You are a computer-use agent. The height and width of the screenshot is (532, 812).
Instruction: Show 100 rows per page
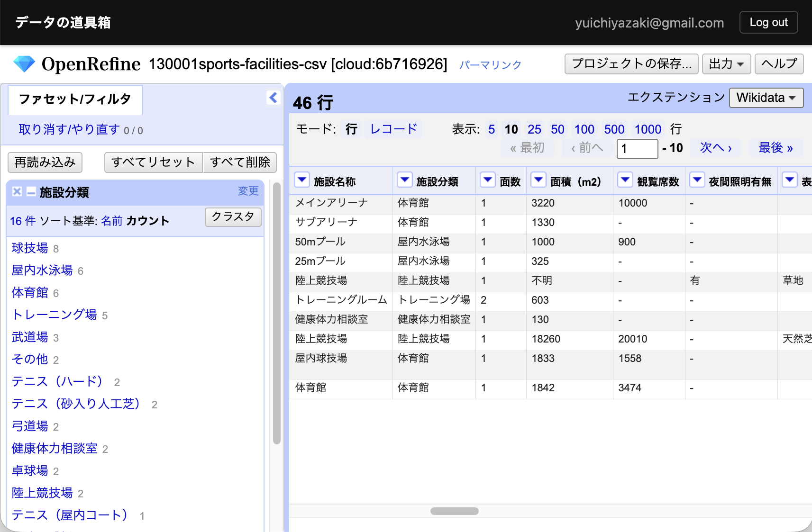pos(584,129)
